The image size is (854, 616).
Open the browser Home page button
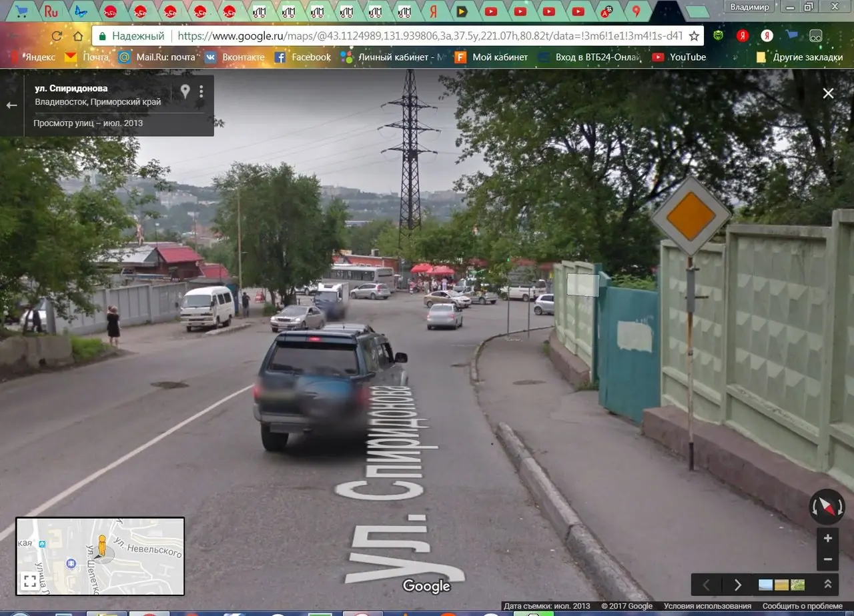[78, 36]
